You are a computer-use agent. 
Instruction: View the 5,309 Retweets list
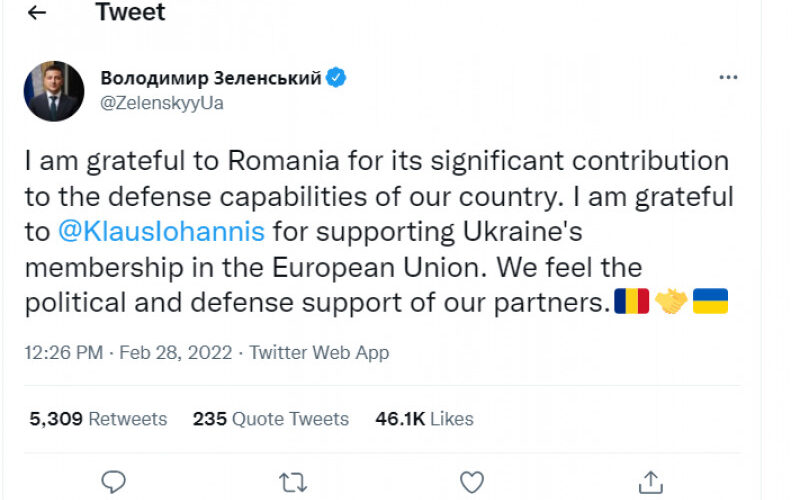98,419
